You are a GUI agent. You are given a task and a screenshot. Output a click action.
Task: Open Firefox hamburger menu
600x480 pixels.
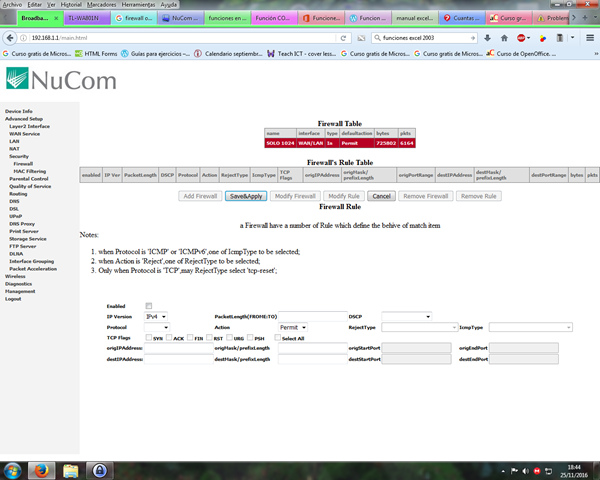click(590, 38)
